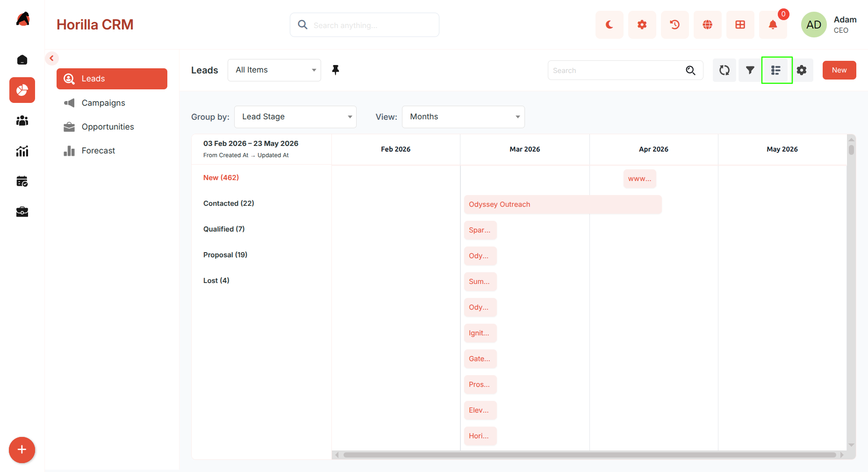The width and height of the screenshot is (868, 472).
Task: Open the briefcase icon in sidebar
Action: [x=22, y=212]
